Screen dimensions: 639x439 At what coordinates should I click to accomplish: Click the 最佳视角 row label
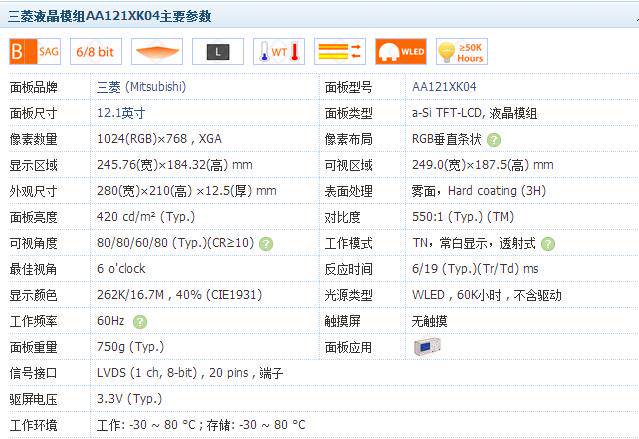click(x=33, y=269)
